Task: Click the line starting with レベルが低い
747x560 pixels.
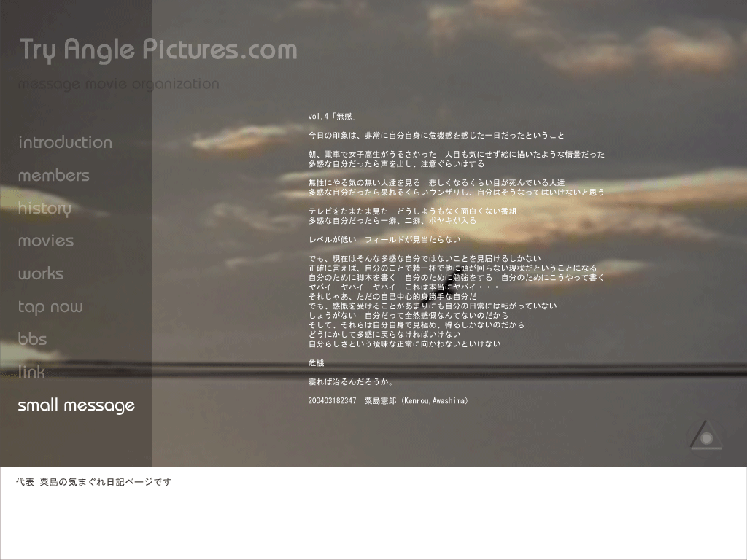Action: [x=384, y=240]
